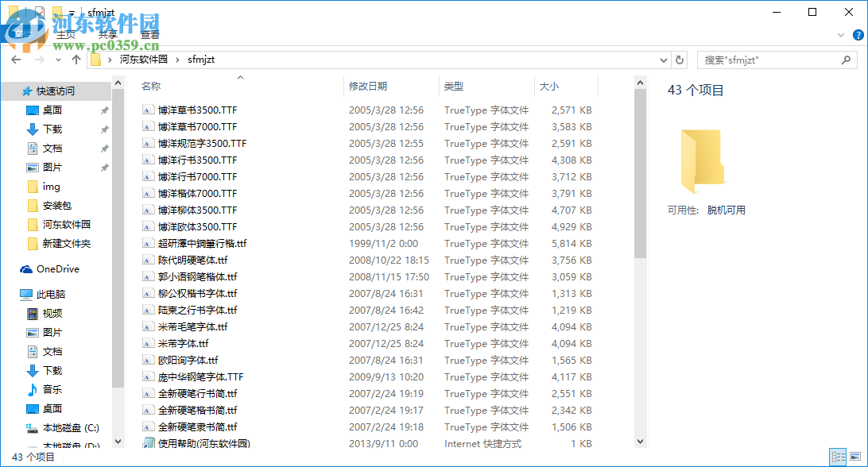Click the Back navigation arrow
The height and width of the screenshot is (467, 868).
(x=16, y=60)
